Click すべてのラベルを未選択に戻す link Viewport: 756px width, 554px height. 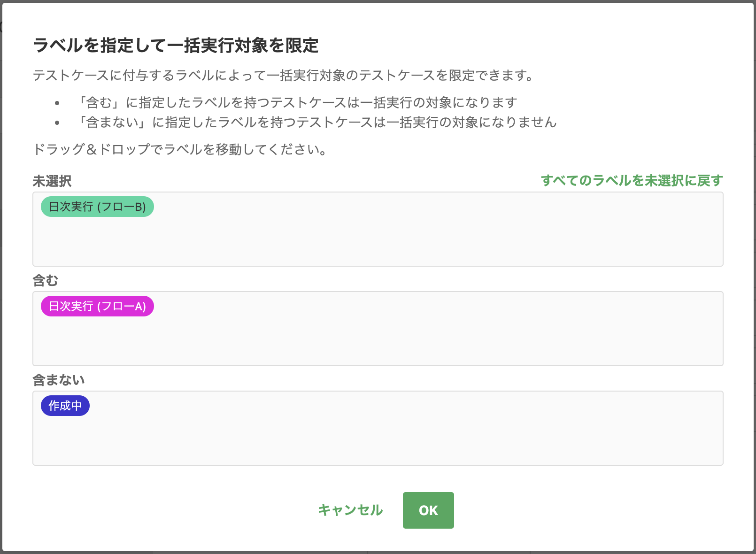pyautogui.click(x=632, y=180)
